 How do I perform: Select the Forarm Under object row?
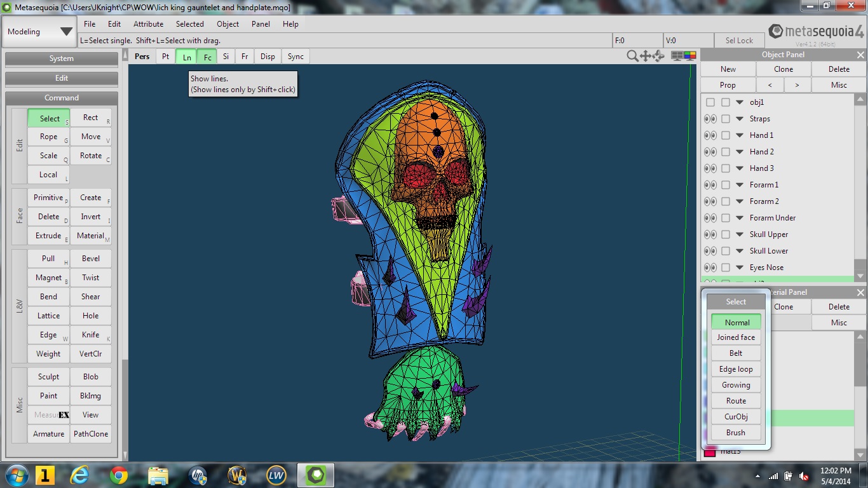pos(778,218)
